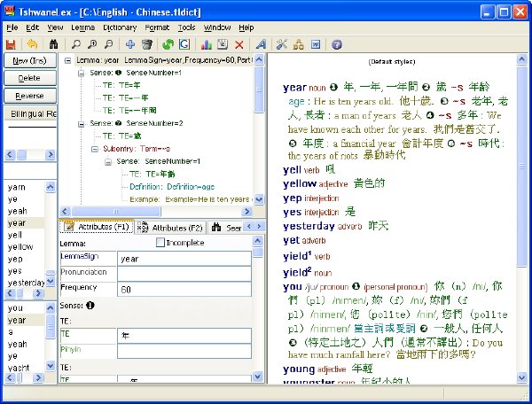The image size is (532, 404).
Task: Click the Reverse button
Action: coord(30,96)
